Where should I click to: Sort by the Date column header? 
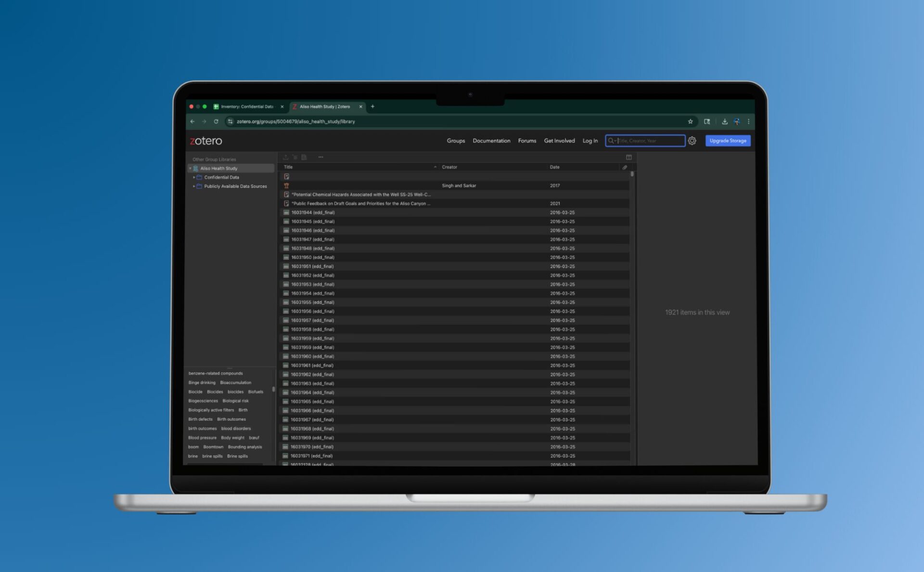click(554, 167)
